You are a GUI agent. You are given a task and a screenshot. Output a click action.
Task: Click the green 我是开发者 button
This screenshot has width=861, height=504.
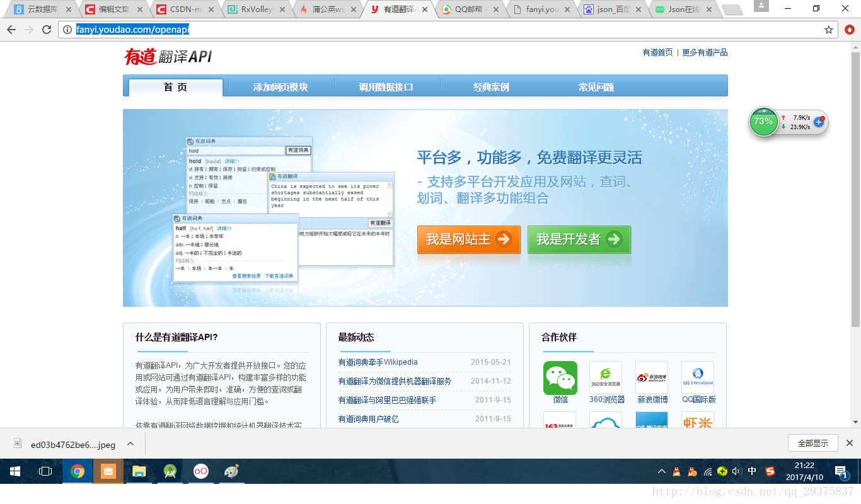pos(579,239)
